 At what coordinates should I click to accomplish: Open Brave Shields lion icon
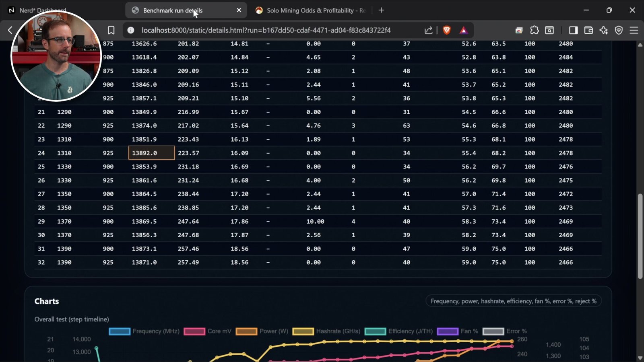click(x=446, y=30)
